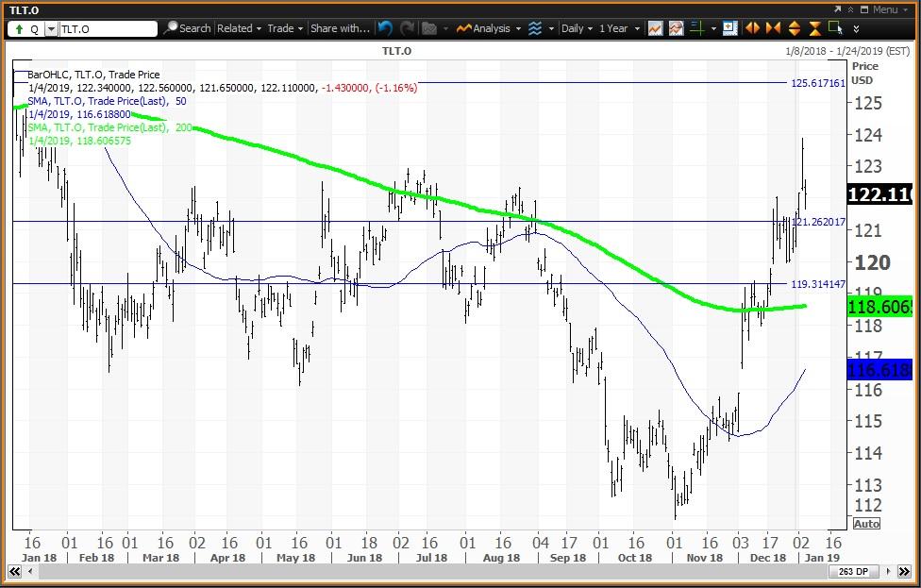Click the pop-out arrow icon in title bar
This screenshot has width=921, height=588.
(x=838, y=9)
